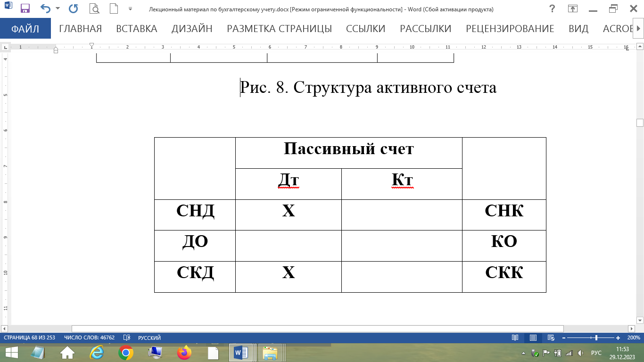The image size is (644, 362).
Task: Switch to the РАССЫЛКИ tab
Action: (x=425, y=29)
